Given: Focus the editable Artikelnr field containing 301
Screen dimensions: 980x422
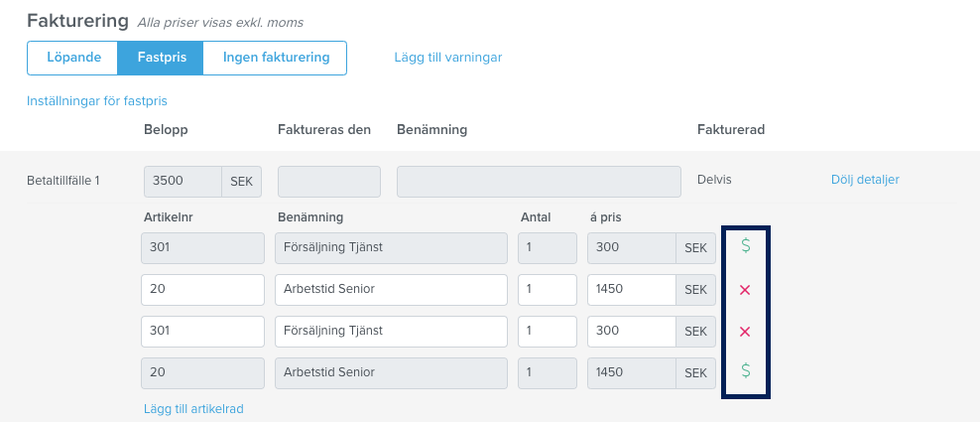Looking at the screenshot, I should pos(203,332).
